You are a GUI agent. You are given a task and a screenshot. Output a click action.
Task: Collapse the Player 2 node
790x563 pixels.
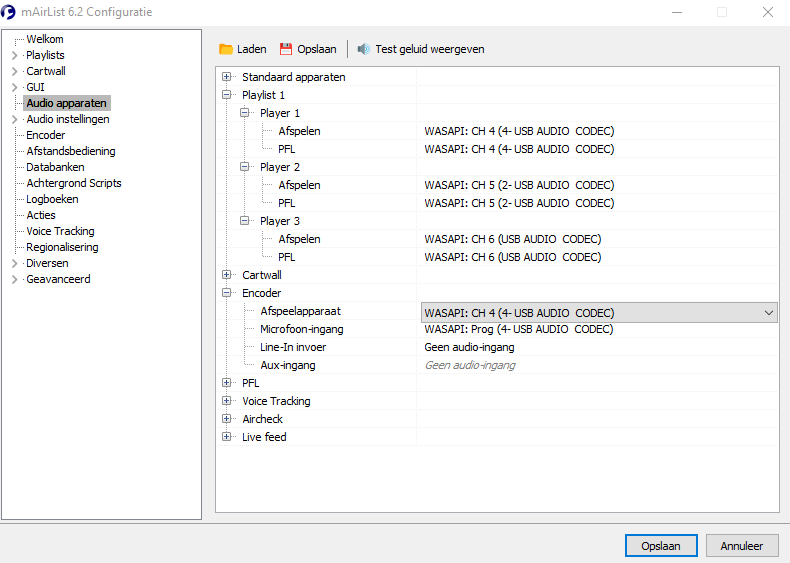pyautogui.click(x=245, y=167)
